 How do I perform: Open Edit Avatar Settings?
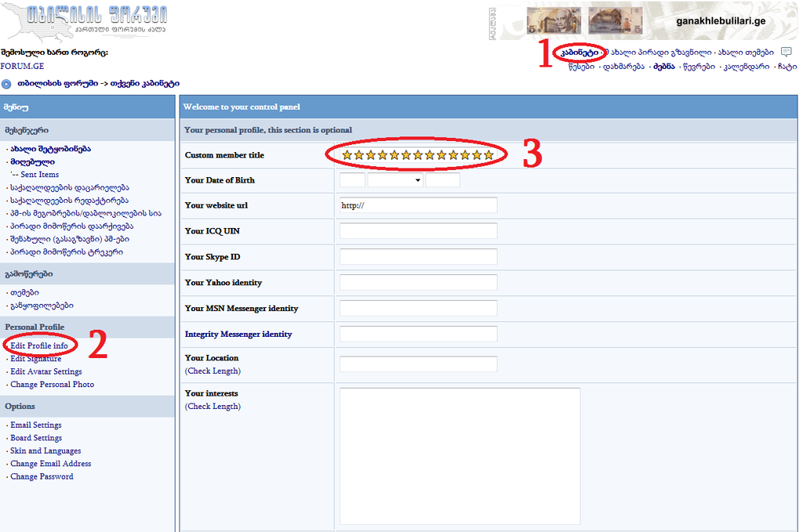[x=46, y=371]
